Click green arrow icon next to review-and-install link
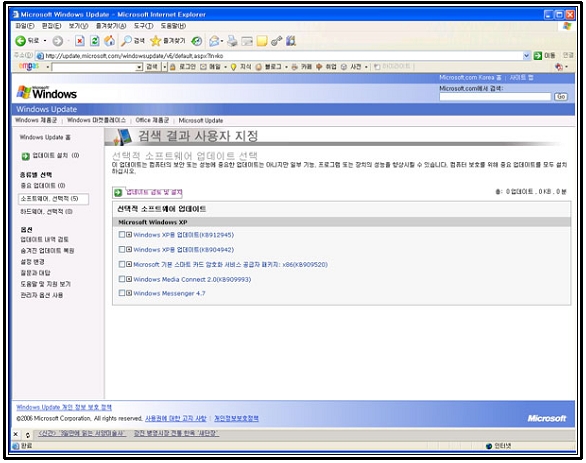 (118, 192)
